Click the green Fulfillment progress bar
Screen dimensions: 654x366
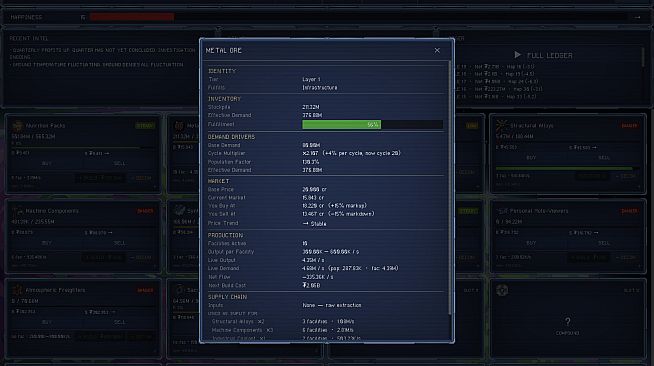coord(341,124)
